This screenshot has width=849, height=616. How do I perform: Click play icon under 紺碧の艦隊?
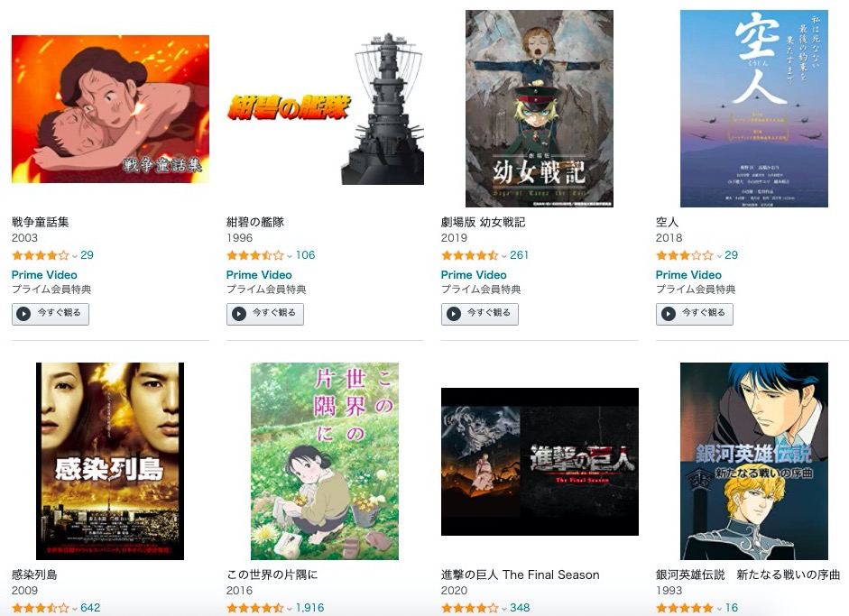click(239, 314)
